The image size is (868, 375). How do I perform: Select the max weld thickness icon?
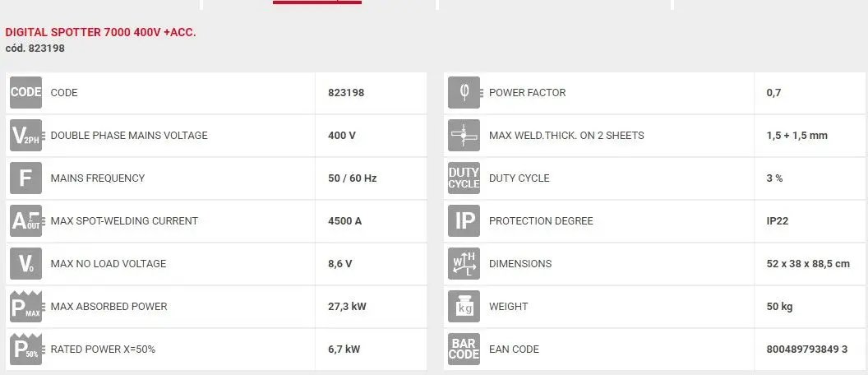pyautogui.click(x=464, y=136)
